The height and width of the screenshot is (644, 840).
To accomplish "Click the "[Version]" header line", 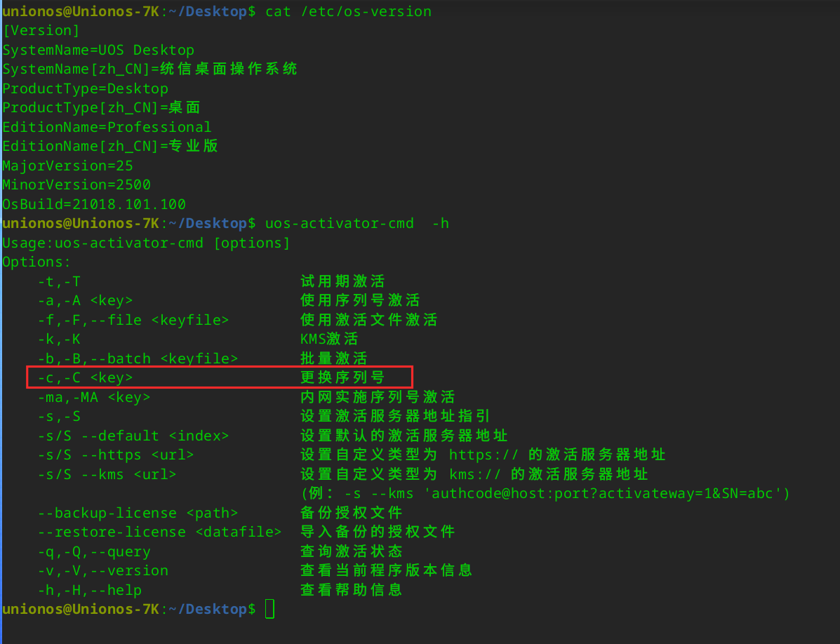I will pyautogui.click(x=41, y=30).
